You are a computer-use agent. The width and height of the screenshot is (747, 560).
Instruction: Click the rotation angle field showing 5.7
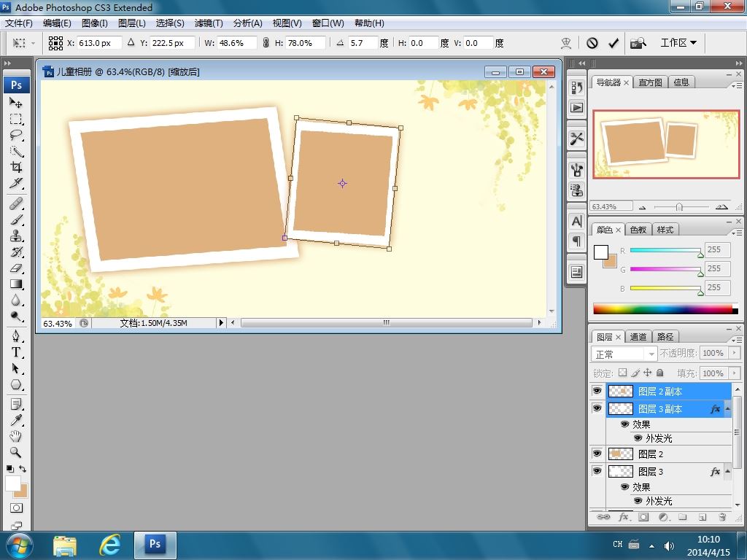tap(361, 43)
